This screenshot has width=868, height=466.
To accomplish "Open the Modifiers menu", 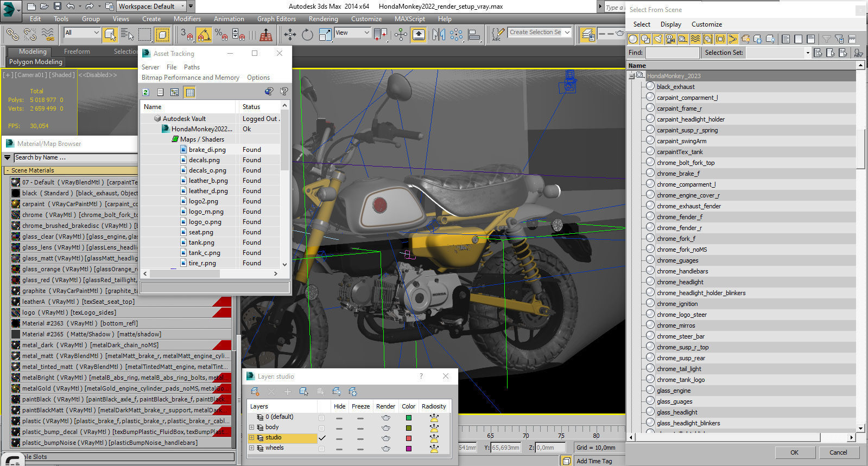I will (187, 18).
